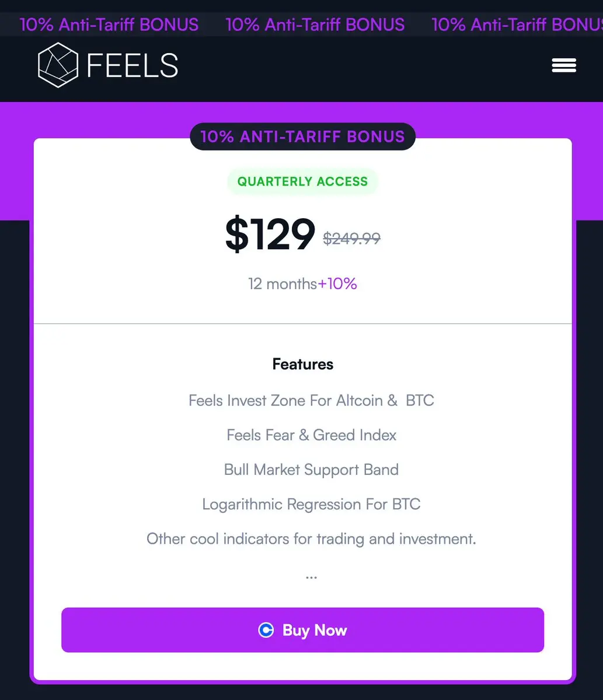Click the 12 months duration text
This screenshot has width=603, height=700.
[x=283, y=284]
